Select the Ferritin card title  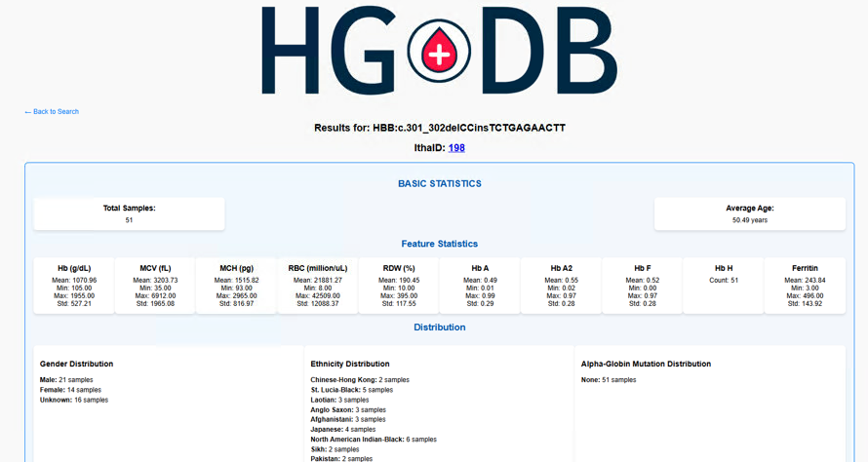point(805,268)
